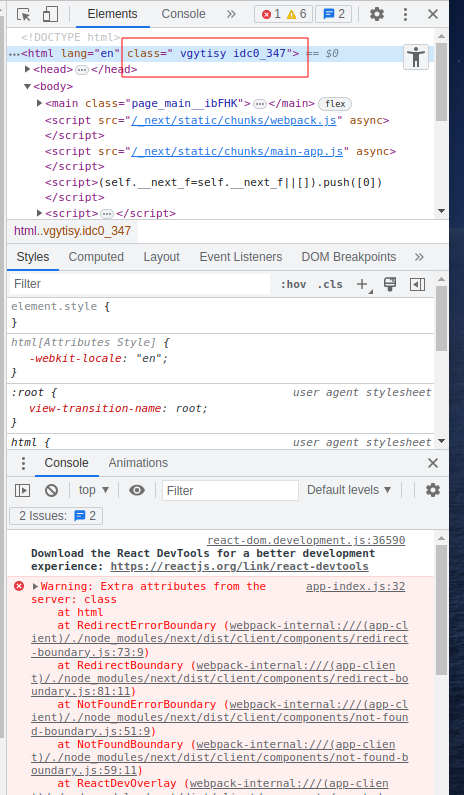Close the console drawer

point(433,463)
